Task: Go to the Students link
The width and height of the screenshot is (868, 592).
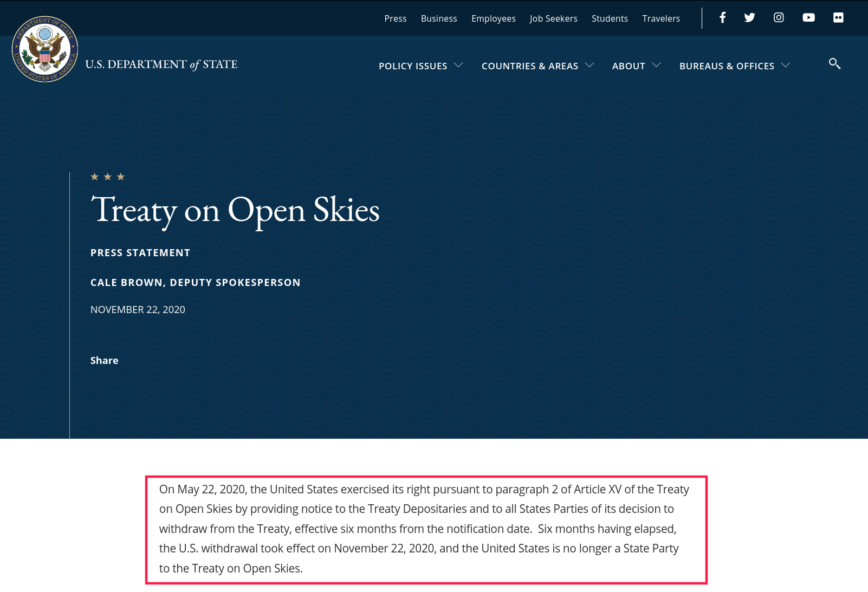Action: [610, 18]
